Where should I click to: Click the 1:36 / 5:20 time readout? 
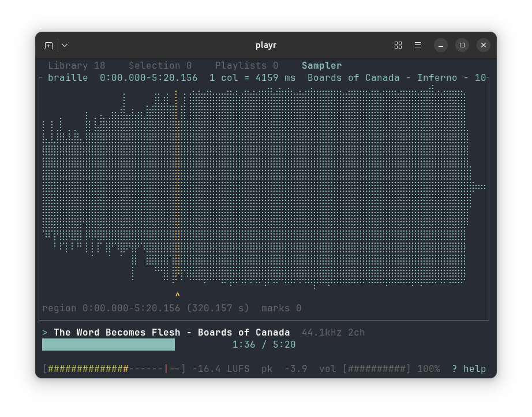coord(264,345)
